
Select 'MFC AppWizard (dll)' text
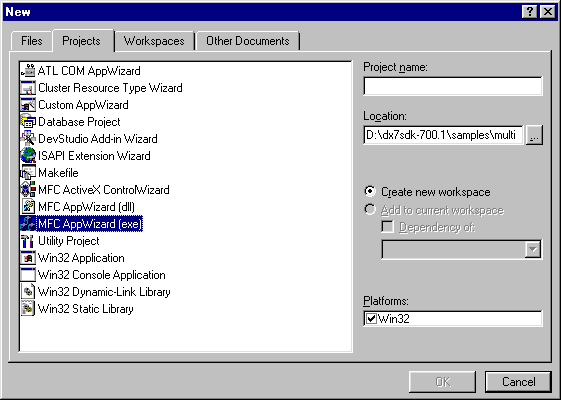[87, 207]
